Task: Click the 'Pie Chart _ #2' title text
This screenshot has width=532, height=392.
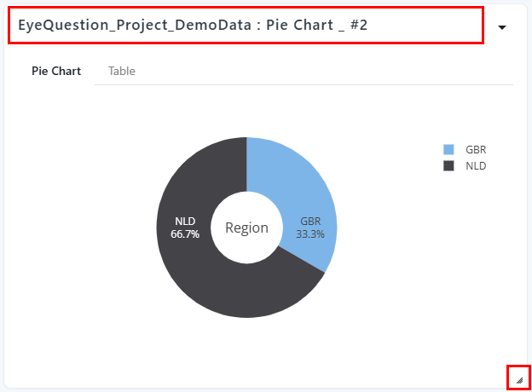Action: (316, 26)
